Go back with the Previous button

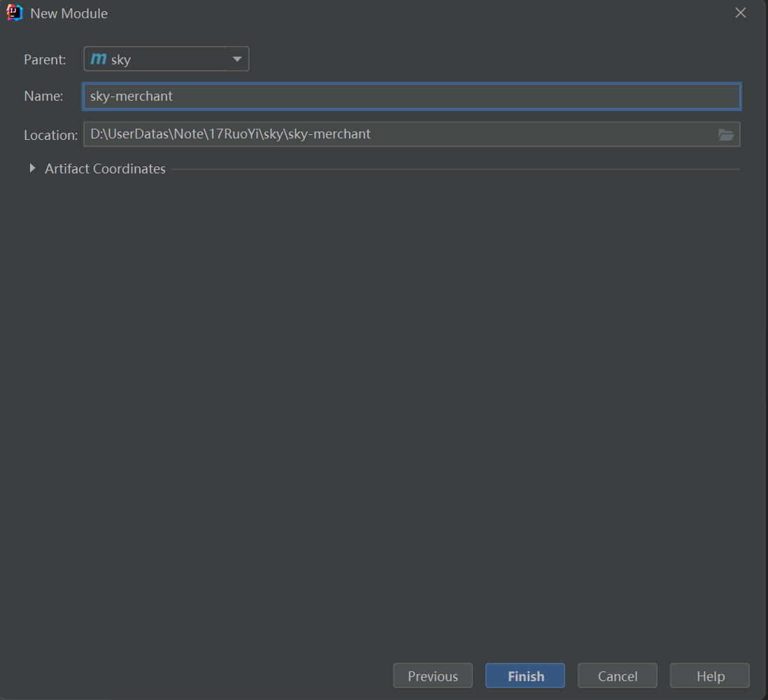point(433,676)
